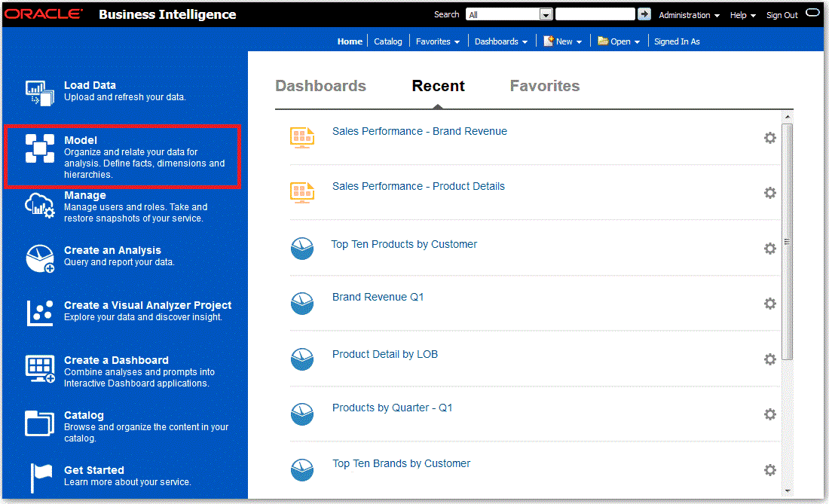829x504 pixels.
Task: Open Catalog from navigation bar
Action: pos(387,41)
